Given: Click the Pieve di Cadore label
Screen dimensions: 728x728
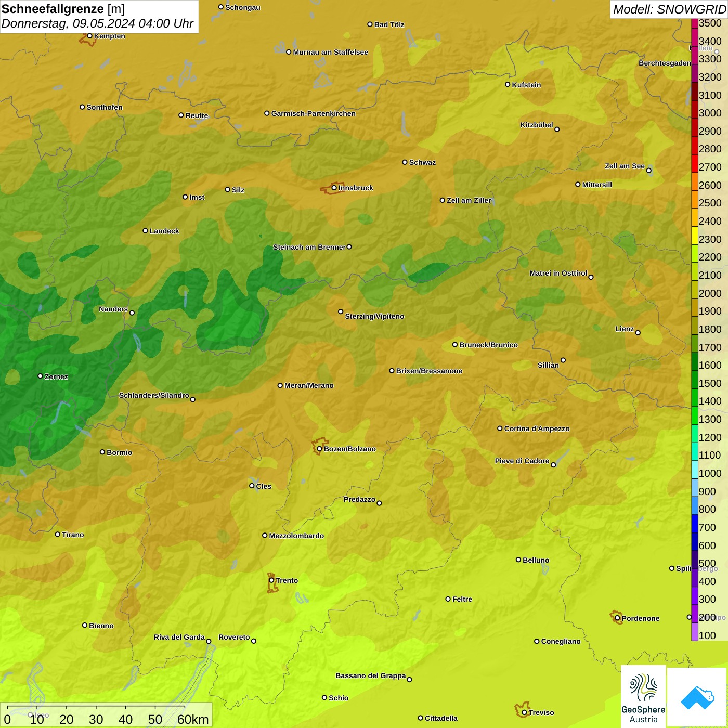Looking at the screenshot, I should [522, 461].
